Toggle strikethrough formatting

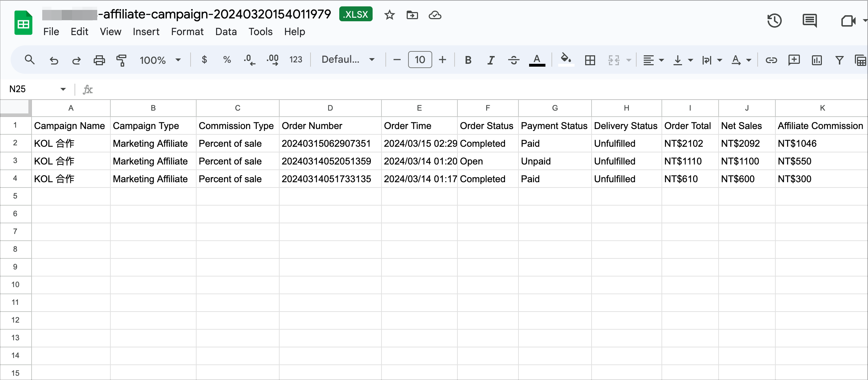coord(513,60)
